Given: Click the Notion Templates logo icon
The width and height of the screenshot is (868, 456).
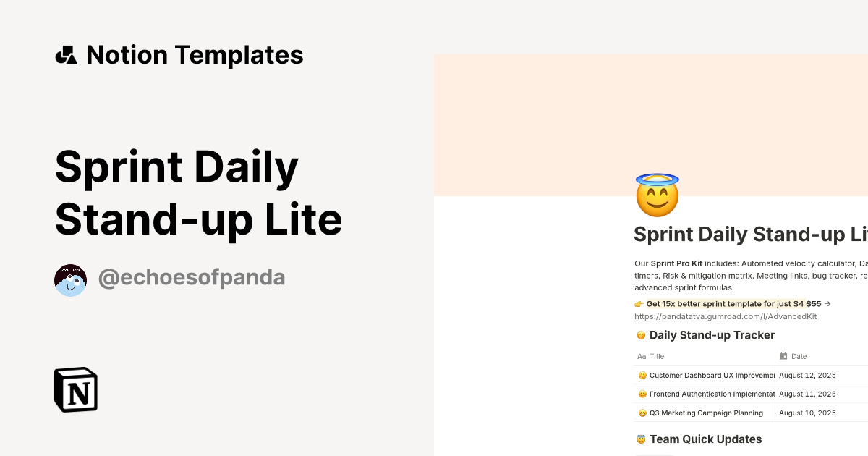Looking at the screenshot, I should (x=67, y=54).
